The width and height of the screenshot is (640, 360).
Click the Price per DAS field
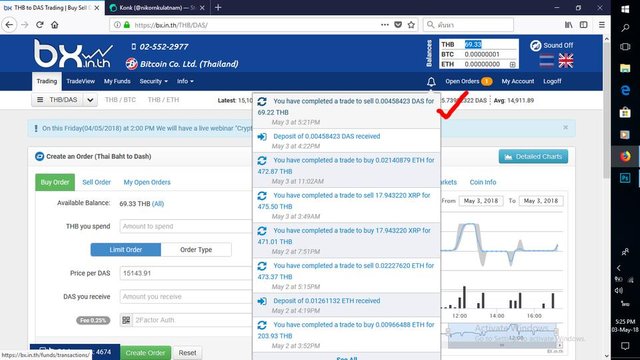(186, 273)
